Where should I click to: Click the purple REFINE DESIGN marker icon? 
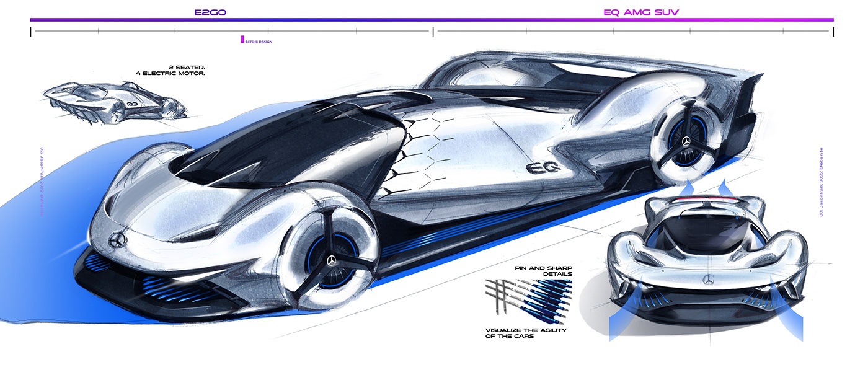[x=241, y=39]
